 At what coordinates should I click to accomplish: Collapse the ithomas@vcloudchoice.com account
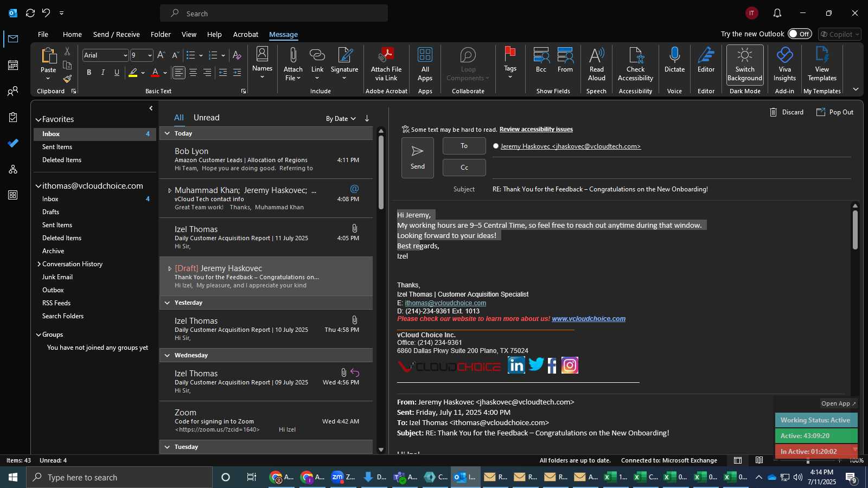pos(39,186)
